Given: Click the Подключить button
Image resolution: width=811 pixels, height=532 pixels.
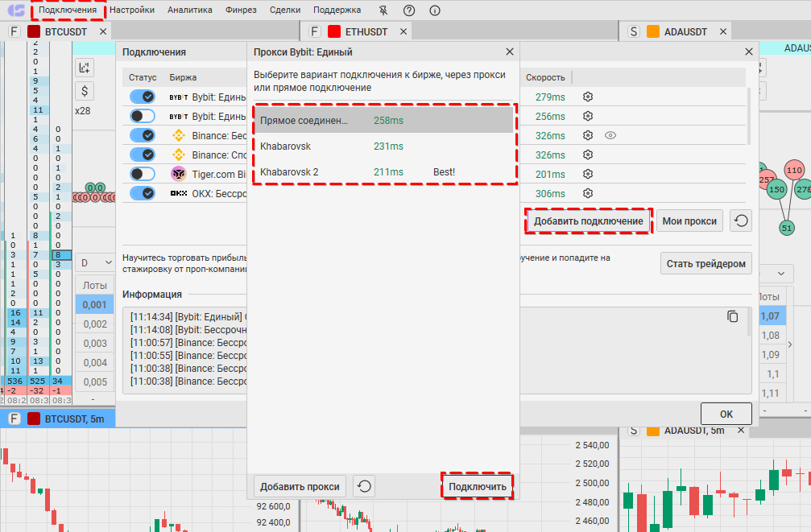Looking at the screenshot, I should coord(478,486).
